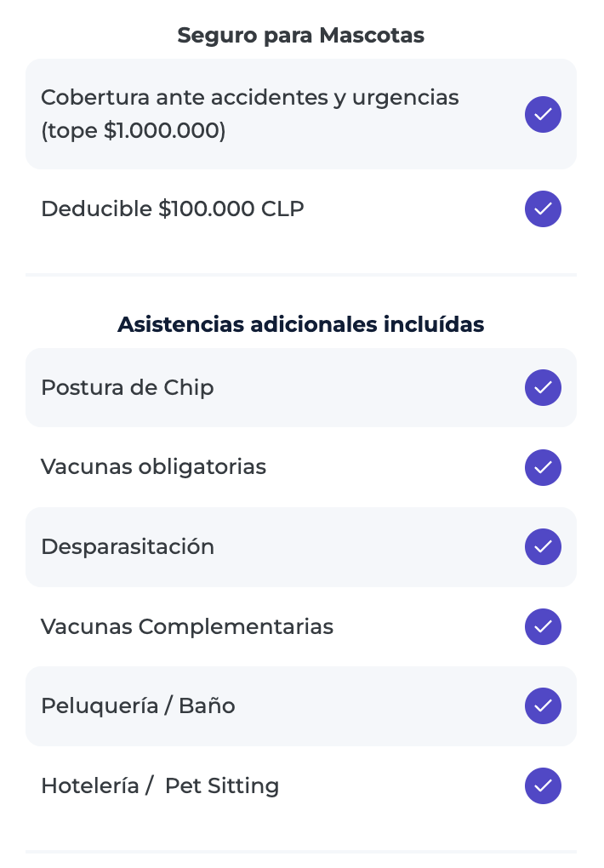
Task: Click the Seguro para Mascotas heading
Action: pos(300,35)
